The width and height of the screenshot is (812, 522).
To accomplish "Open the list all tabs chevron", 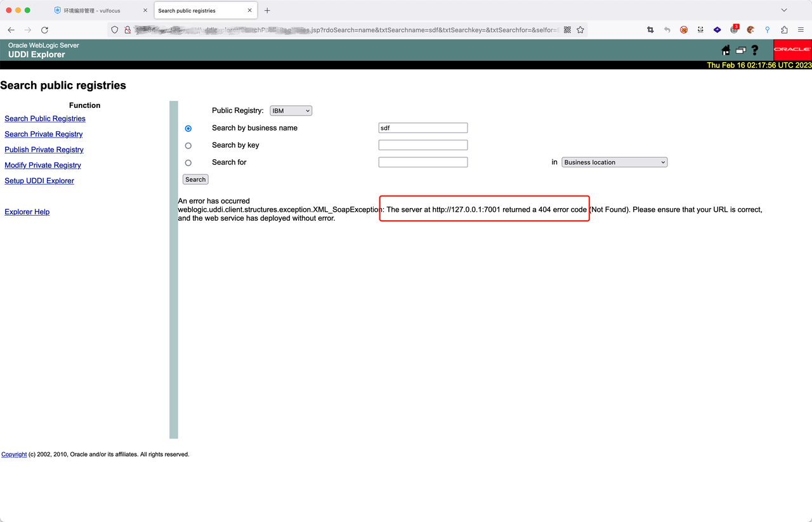I will [784, 10].
